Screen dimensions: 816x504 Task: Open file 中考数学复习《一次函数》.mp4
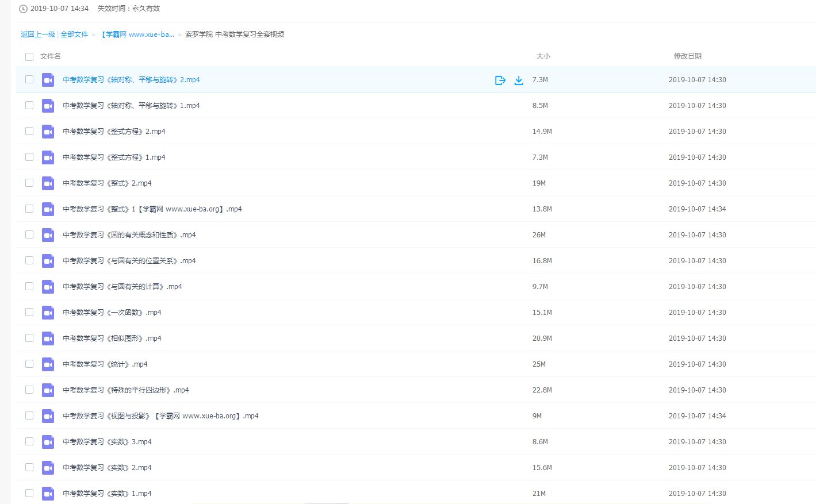coord(112,313)
